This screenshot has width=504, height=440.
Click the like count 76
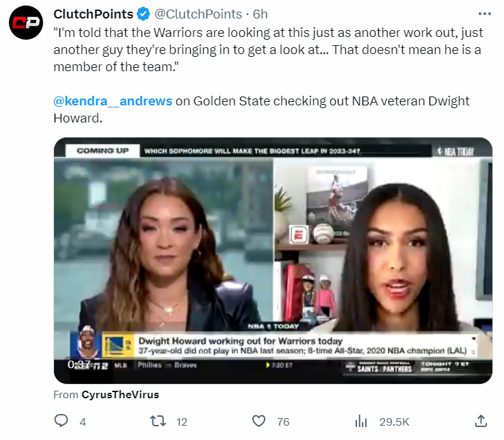pyautogui.click(x=282, y=422)
